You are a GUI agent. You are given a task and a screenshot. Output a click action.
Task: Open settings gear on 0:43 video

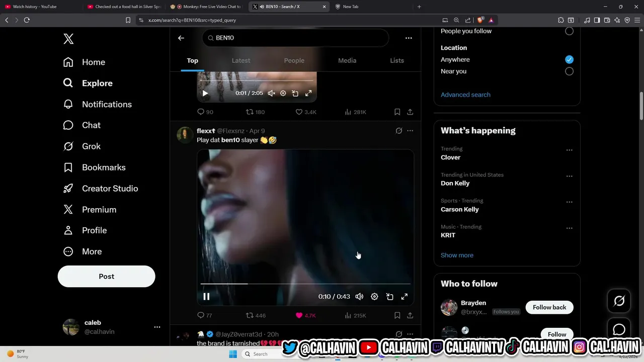point(374,297)
